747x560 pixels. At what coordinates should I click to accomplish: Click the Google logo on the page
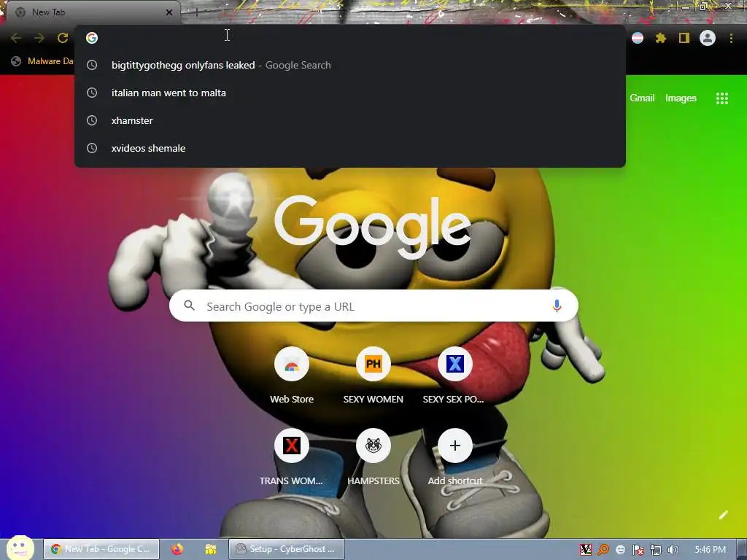click(373, 227)
